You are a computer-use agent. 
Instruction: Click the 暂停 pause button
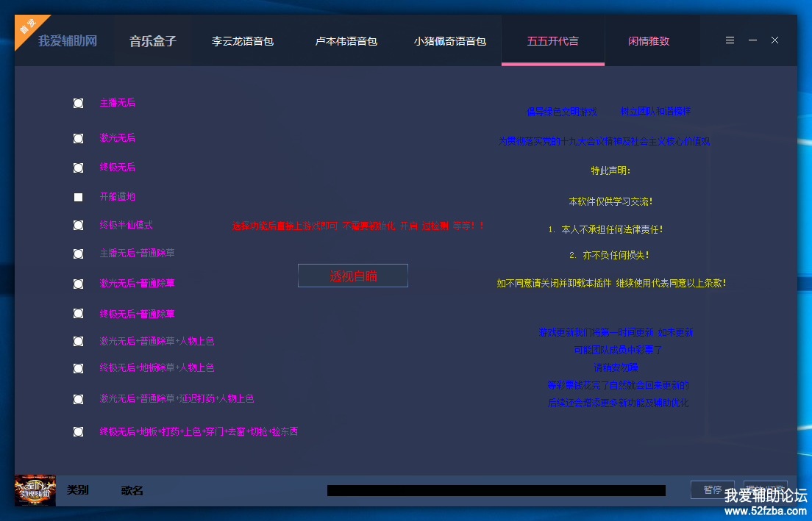click(x=713, y=489)
